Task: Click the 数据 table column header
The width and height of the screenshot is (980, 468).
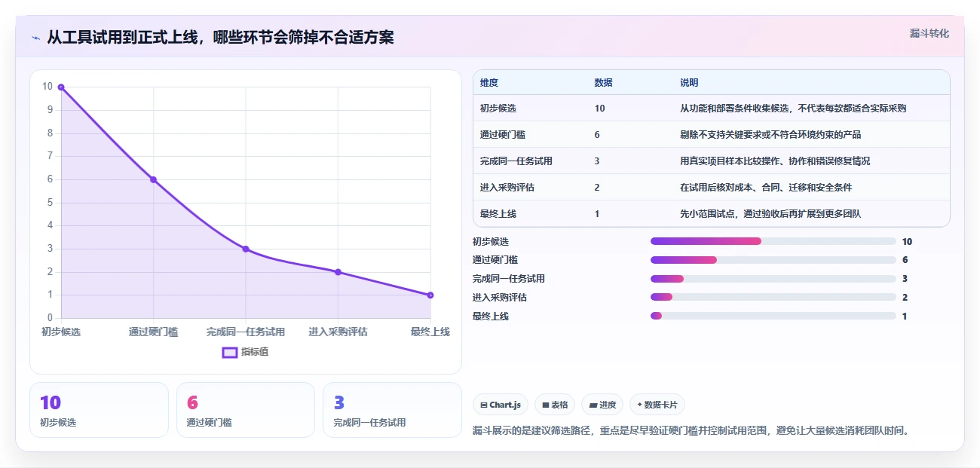Action: 603,83
